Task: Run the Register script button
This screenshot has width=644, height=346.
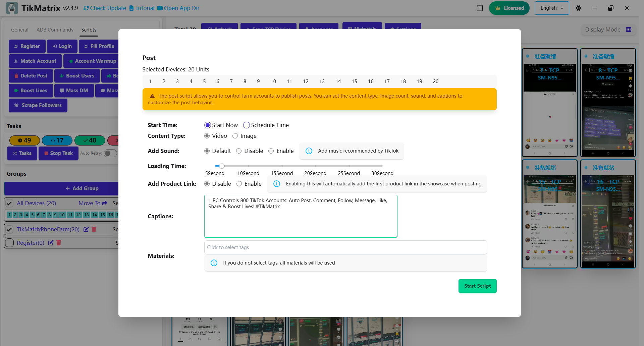Action: 27,46
